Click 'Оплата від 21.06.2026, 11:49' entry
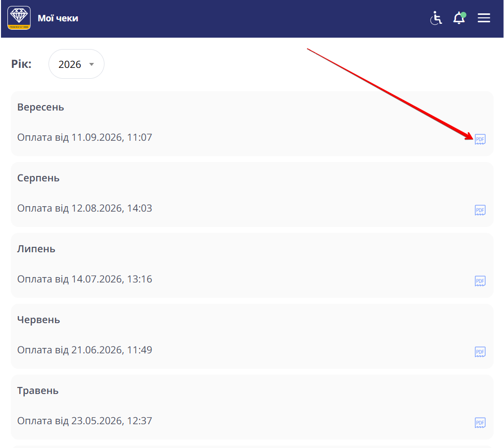Image resolution: width=504 pixels, height=448 pixels. [x=85, y=350]
